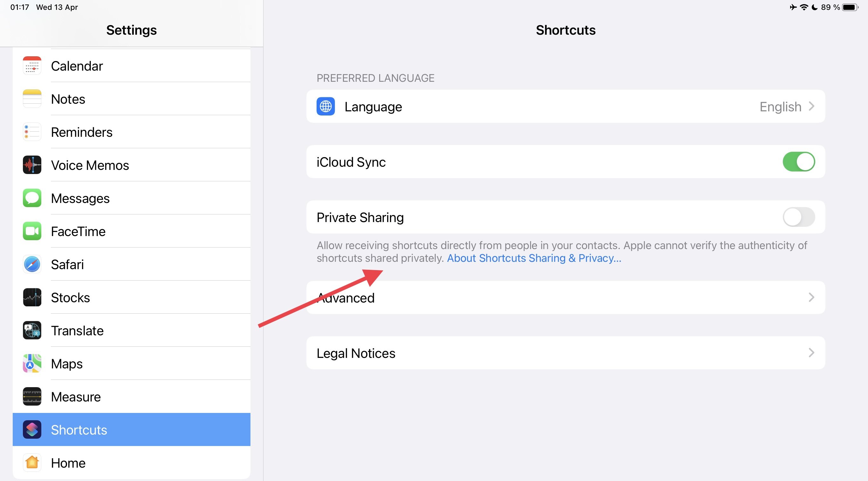The image size is (868, 481).
Task: Open Notes settings in sidebar
Action: (x=131, y=99)
